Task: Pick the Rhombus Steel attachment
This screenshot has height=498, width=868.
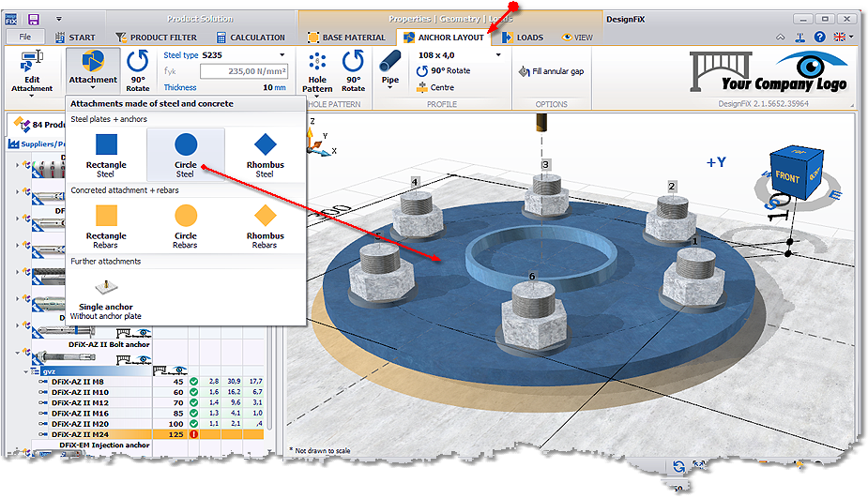Action: click(265, 153)
